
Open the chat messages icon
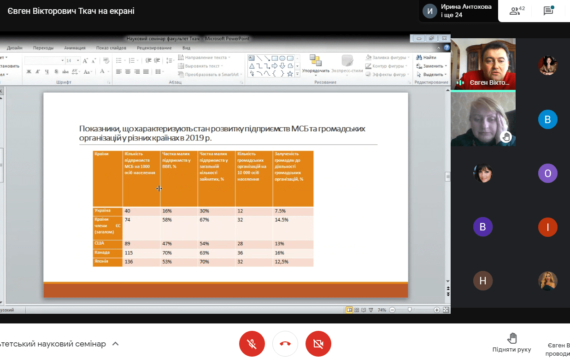point(548,11)
